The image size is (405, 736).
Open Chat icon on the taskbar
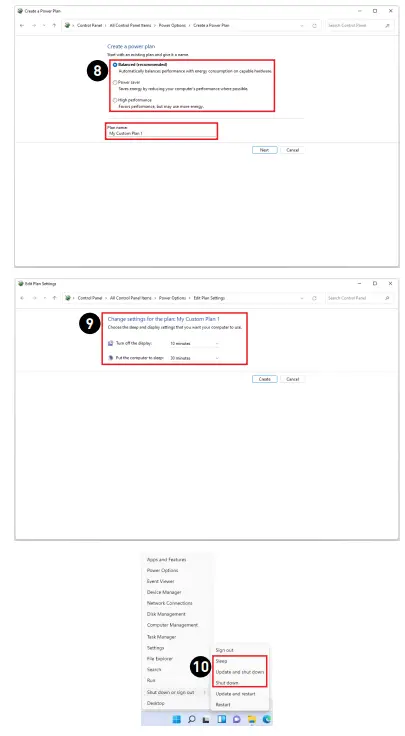coord(237,719)
